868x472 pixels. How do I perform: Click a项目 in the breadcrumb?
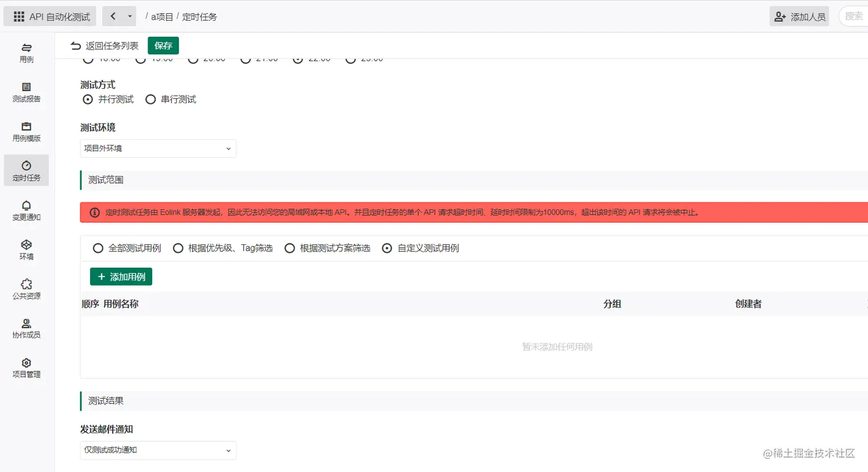162,17
